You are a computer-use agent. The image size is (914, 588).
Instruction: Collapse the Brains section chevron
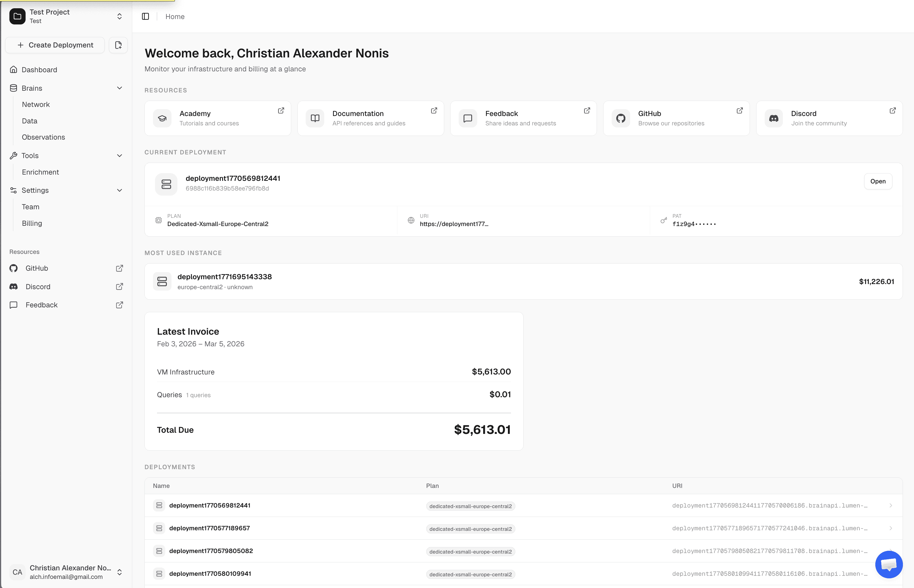(x=119, y=88)
